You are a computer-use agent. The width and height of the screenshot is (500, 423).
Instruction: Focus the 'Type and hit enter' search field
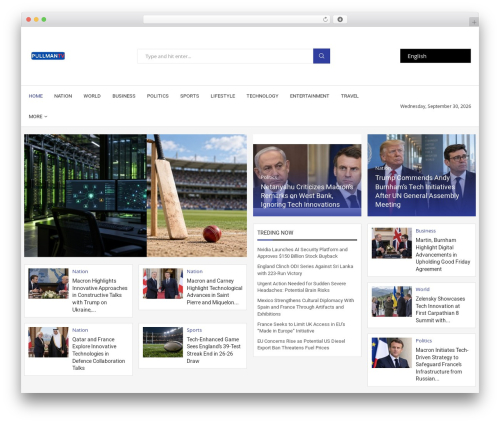pyautogui.click(x=225, y=56)
